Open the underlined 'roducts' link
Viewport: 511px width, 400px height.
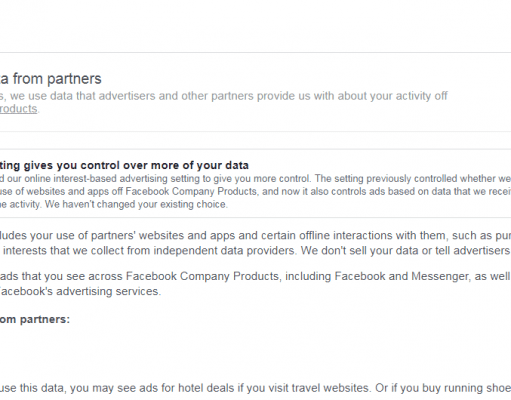[x=18, y=109]
